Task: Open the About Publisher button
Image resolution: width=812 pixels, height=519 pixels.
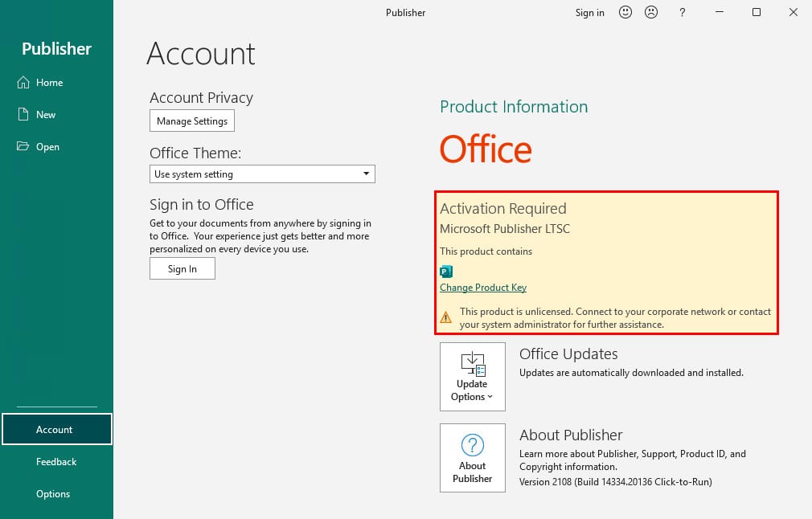Action: pos(472,458)
